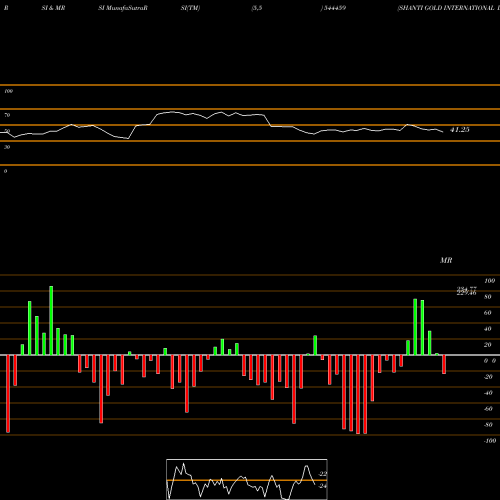500x500 pixels.
Task: Click the 41.25 RSI value label
Action: [460, 130]
